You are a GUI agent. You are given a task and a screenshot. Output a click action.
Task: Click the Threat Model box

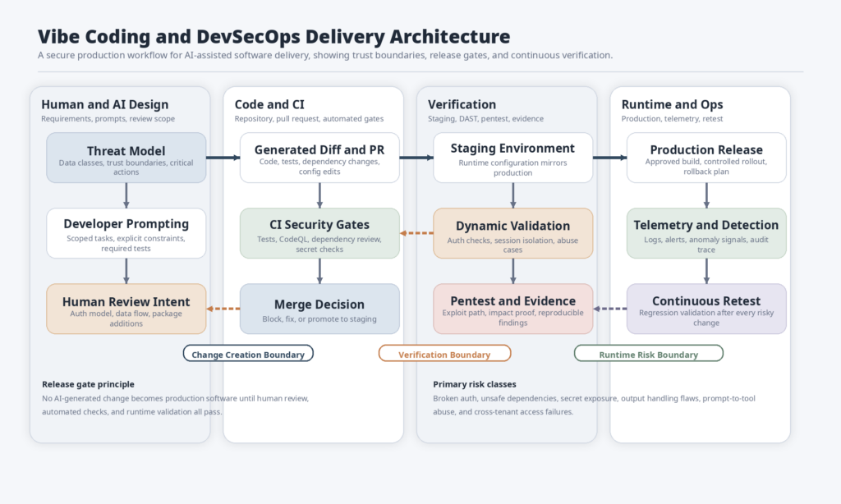(x=126, y=158)
